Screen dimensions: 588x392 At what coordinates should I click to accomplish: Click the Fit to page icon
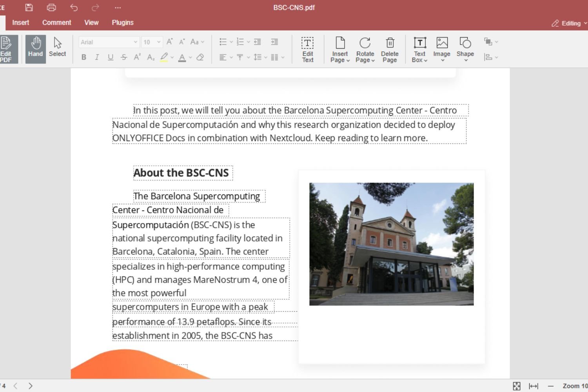tap(517, 386)
